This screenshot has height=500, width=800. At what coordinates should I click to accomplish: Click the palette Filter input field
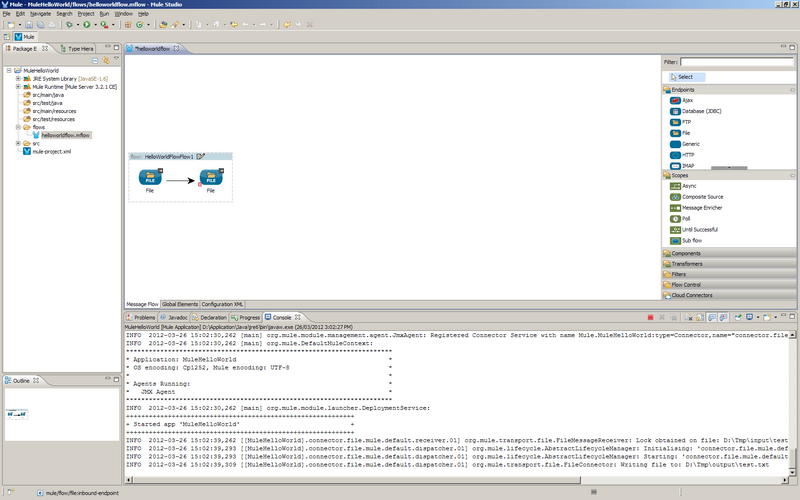point(737,62)
